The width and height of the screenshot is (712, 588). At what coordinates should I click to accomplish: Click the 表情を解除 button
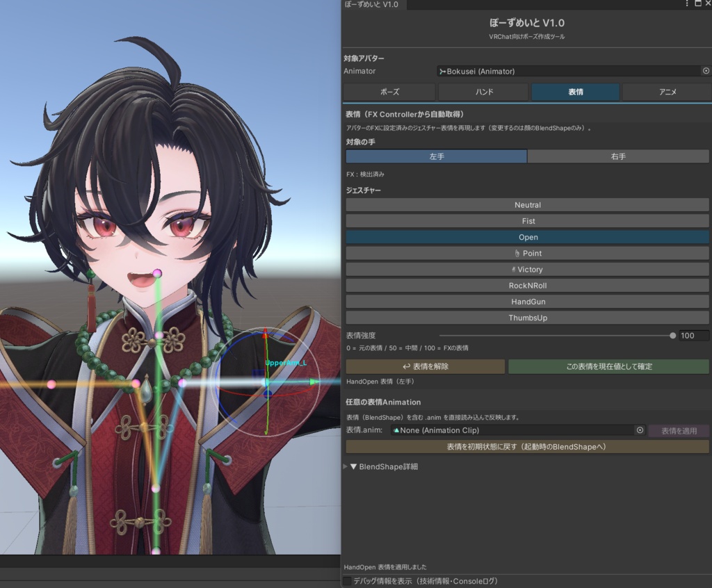pos(425,366)
